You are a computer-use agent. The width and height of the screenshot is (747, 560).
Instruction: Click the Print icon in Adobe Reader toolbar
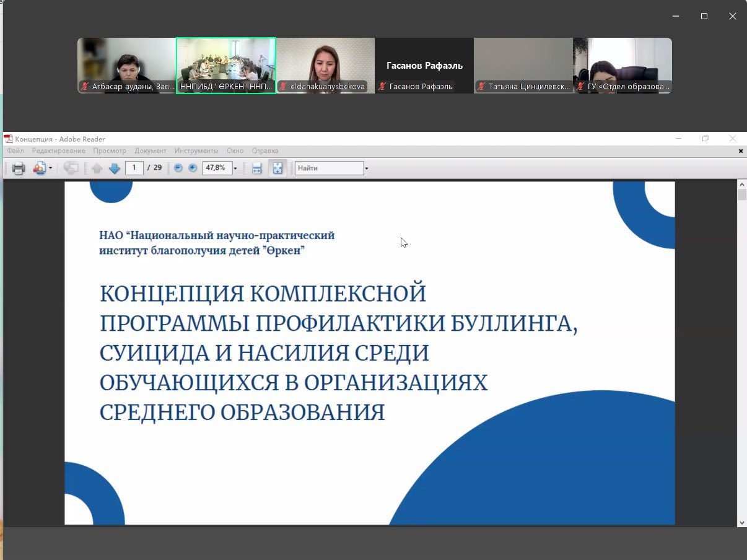19,168
